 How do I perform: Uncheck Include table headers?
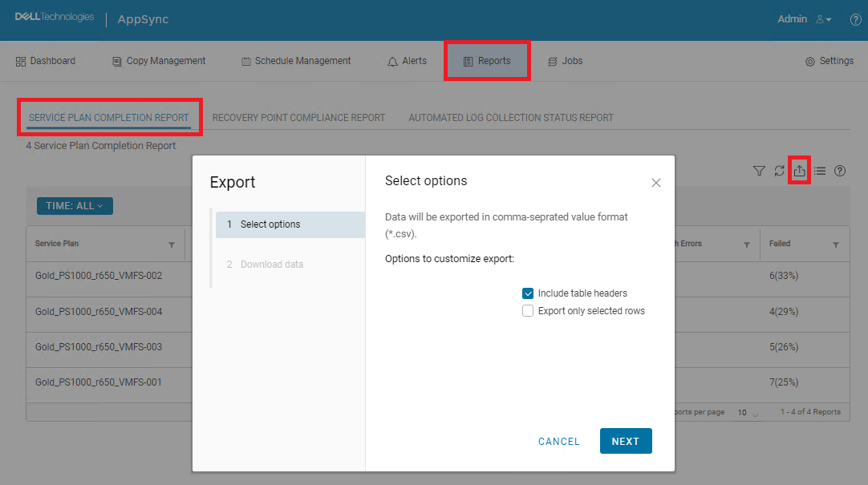tap(528, 293)
